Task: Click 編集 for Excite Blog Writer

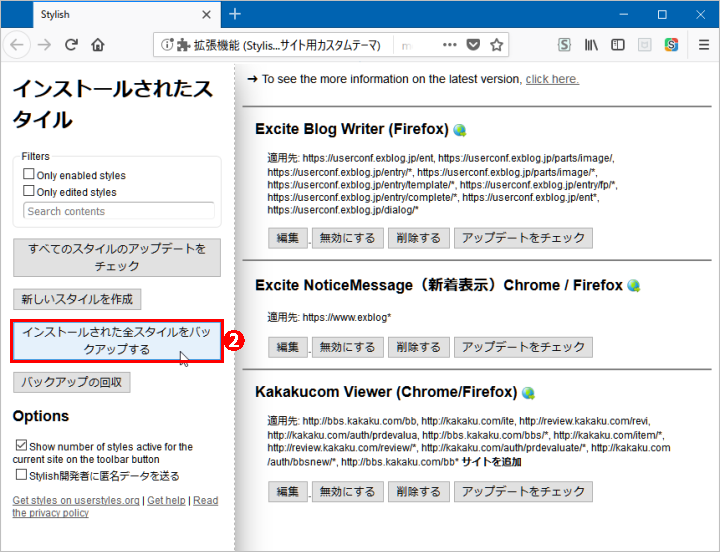Action: (288, 238)
